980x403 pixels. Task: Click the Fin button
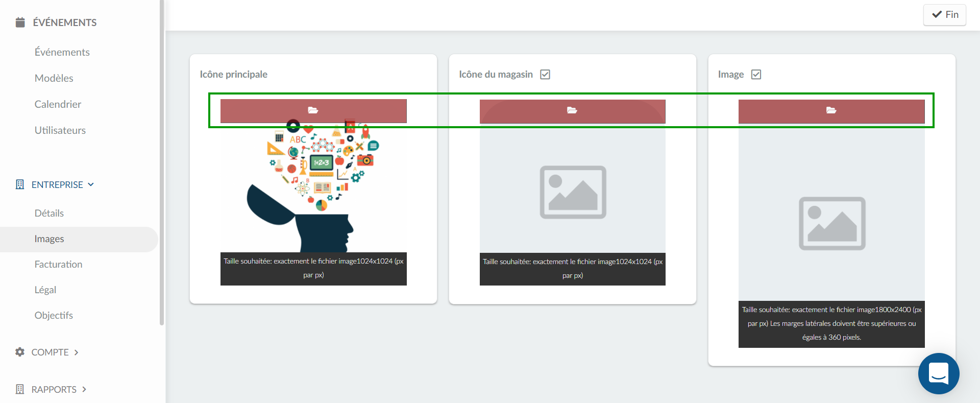coord(945,15)
